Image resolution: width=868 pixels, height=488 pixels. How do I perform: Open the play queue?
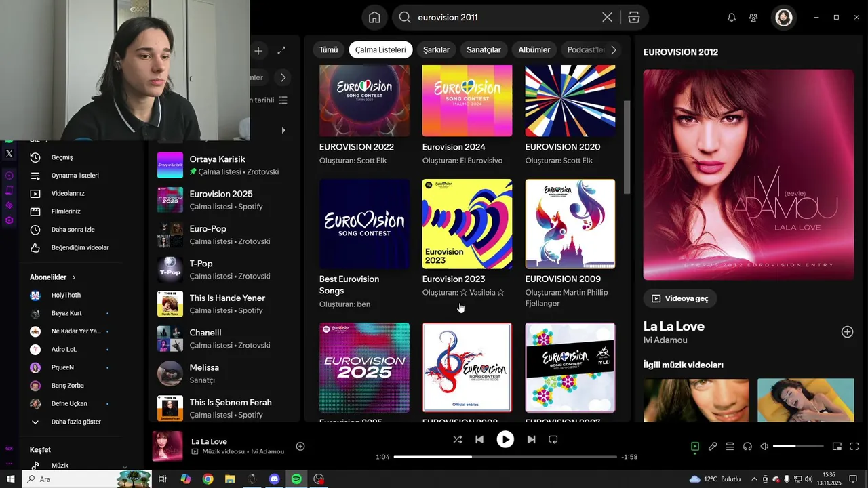[x=730, y=447]
